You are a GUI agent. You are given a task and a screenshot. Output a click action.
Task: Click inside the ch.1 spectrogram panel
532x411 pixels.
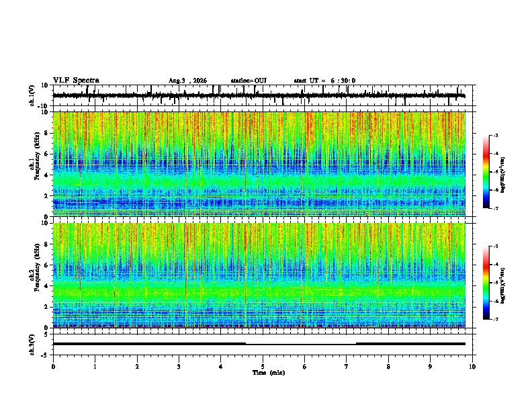pos(259,164)
